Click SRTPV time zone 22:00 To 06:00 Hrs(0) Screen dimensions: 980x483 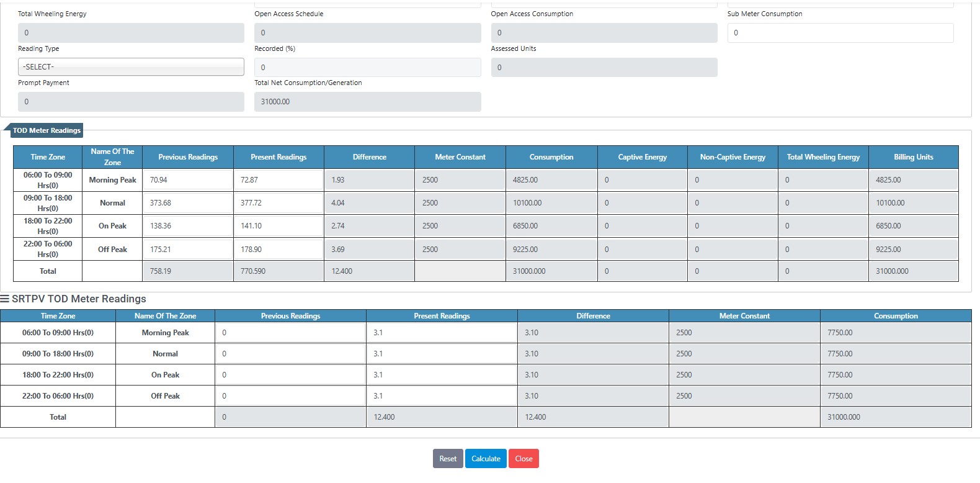tap(58, 396)
